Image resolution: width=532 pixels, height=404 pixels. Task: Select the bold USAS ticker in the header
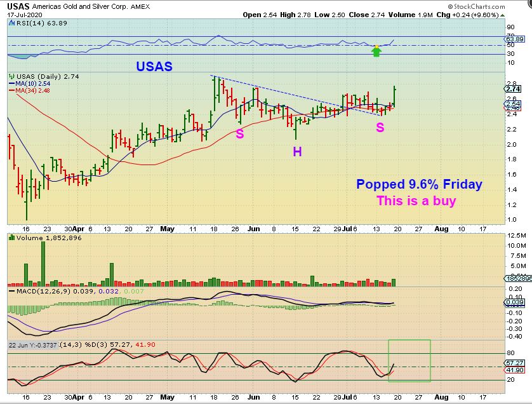pyautogui.click(x=18, y=6)
